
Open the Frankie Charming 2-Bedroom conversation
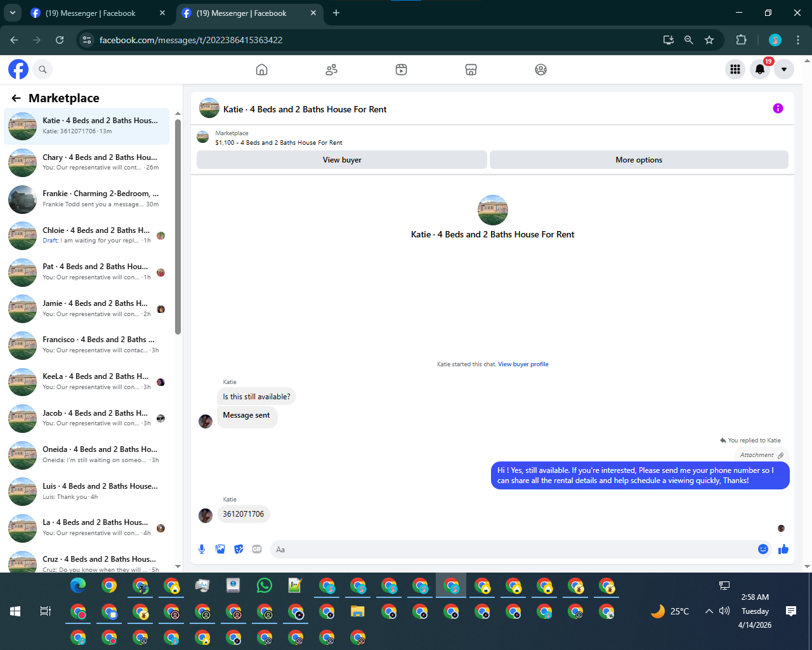(87, 199)
